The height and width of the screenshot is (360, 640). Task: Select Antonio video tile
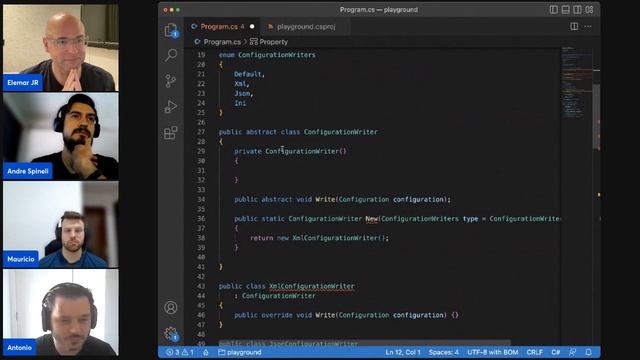(x=61, y=312)
